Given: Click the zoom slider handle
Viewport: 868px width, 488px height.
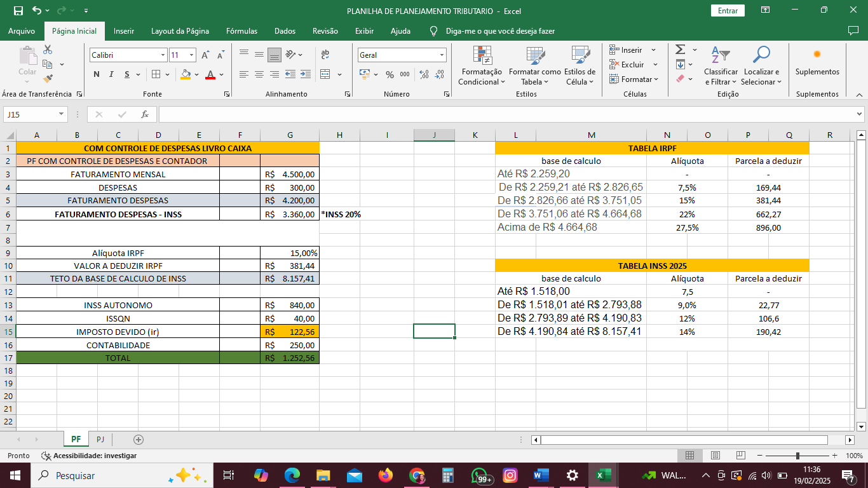Looking at the screenshot, I should click(x=797, y=456).
